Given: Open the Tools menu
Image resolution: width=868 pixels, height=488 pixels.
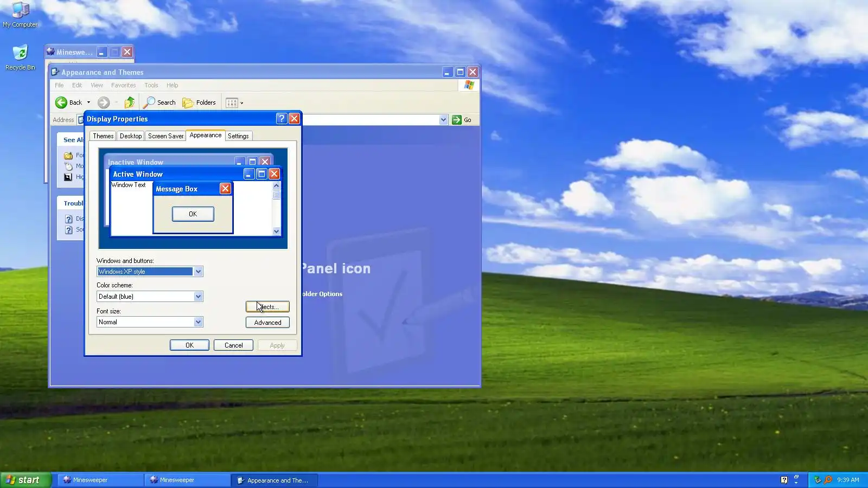Looking at the screenshot, I should pyautogui.click(x=151, y=85).
